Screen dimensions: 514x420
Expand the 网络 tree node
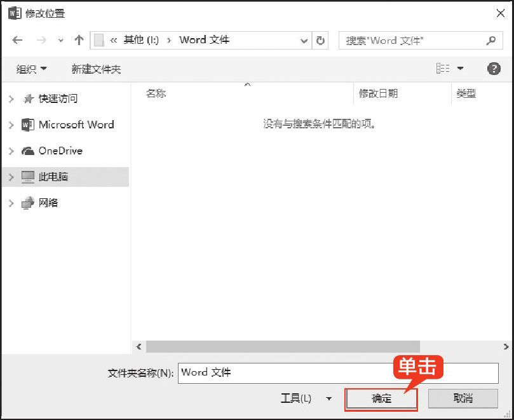(11, 203)
